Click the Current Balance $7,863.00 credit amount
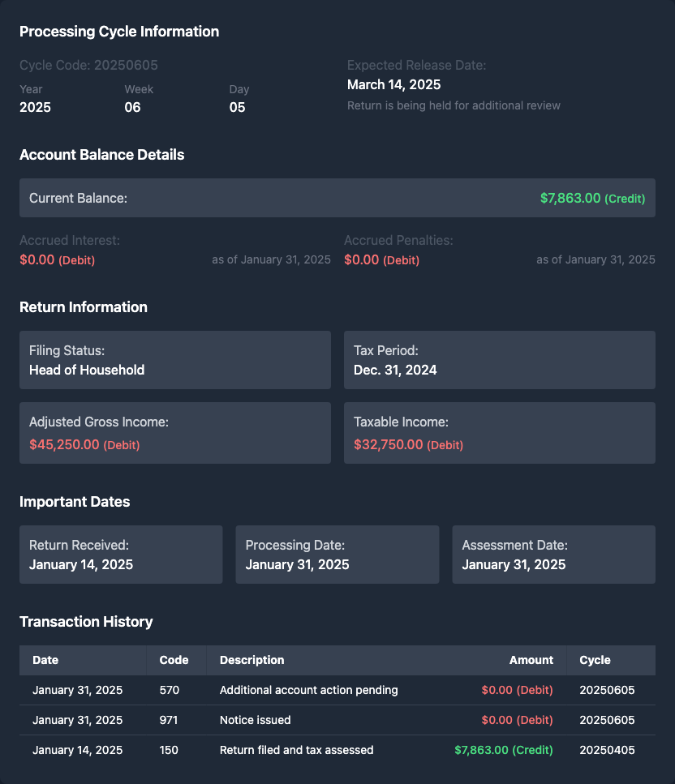 (x=592, y=198)
